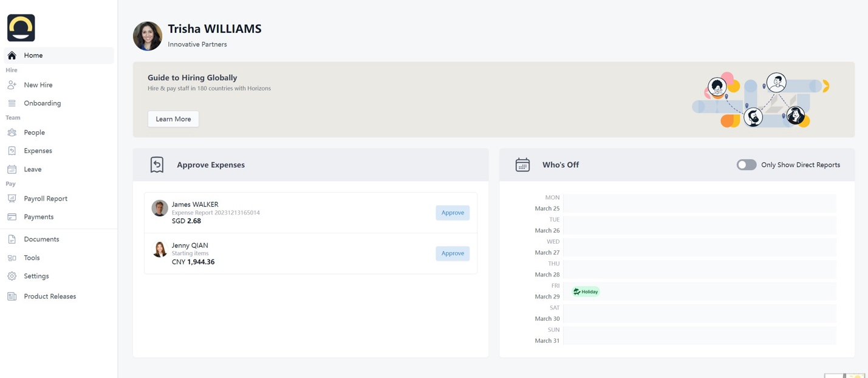Viewport: 868px width, 378px height.
Task: Approve Jenny Qian's CNY expense
Action: (x=452, y=253)
